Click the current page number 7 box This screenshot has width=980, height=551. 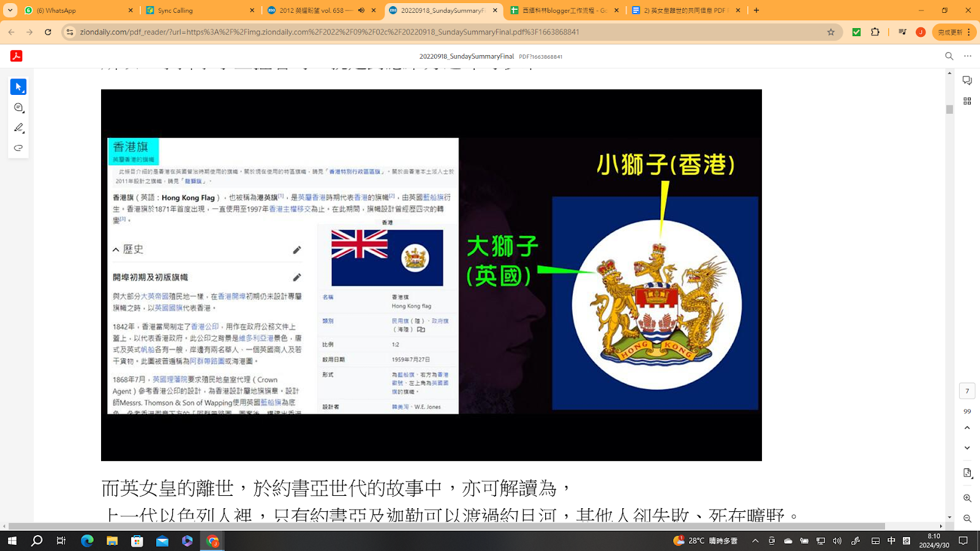967,391
